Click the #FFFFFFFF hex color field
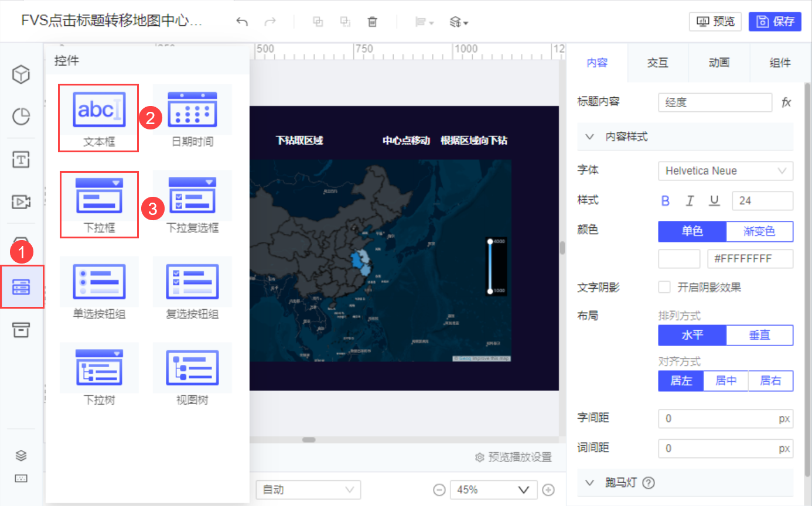The image size is (812, 506). (750, 259)
